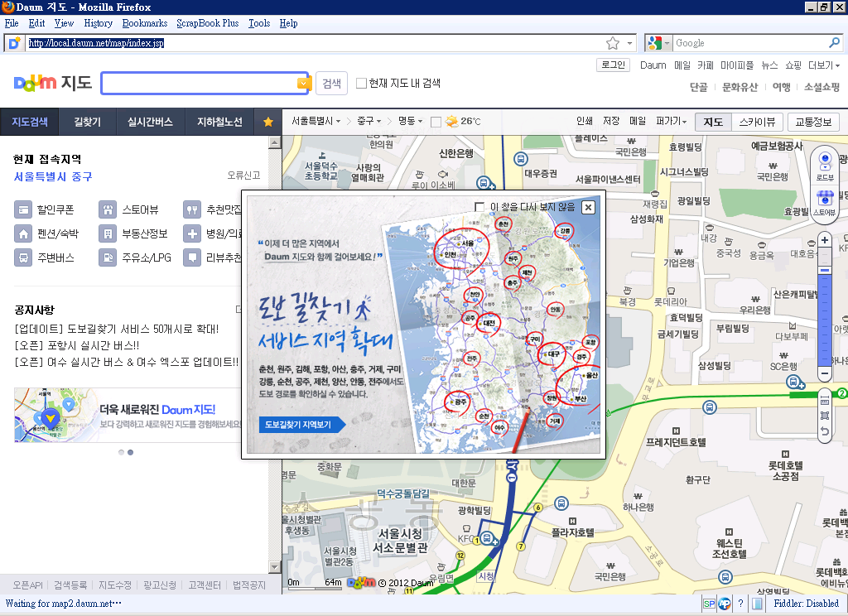Image resolution: width=848 pixels, height=616 pixels.
Task: Click the zoom level slider handle
Action: [824, 270]
